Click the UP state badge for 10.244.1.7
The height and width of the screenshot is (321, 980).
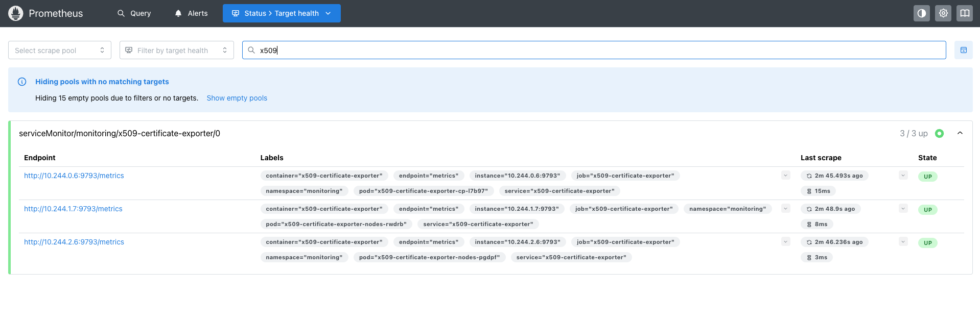pyautogui.click(x=928, y=210)
